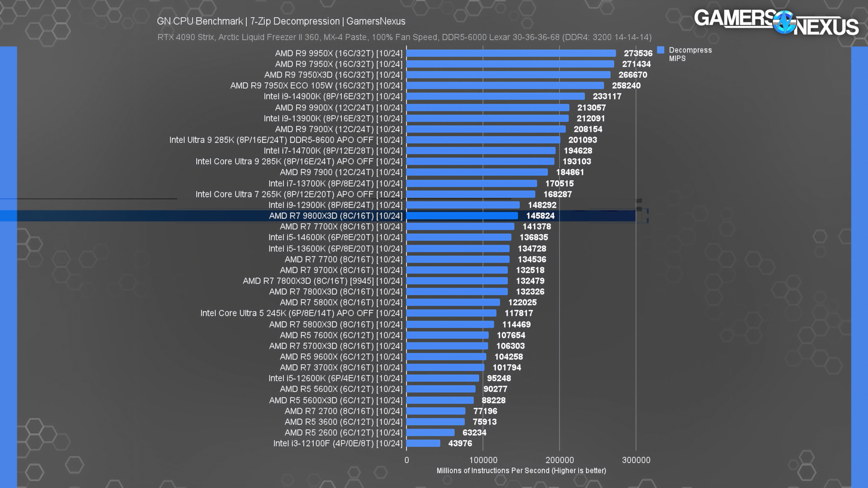
Task: Select the 'Intel Core Ultra 7 265K' label
Action: click(299, 194)
